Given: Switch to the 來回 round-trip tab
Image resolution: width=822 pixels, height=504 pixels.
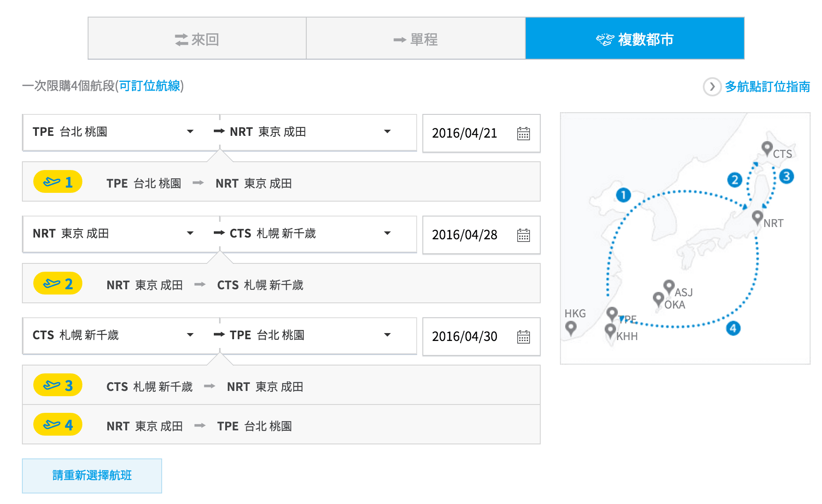Looking at the screenshot, I should pos(197,39).
